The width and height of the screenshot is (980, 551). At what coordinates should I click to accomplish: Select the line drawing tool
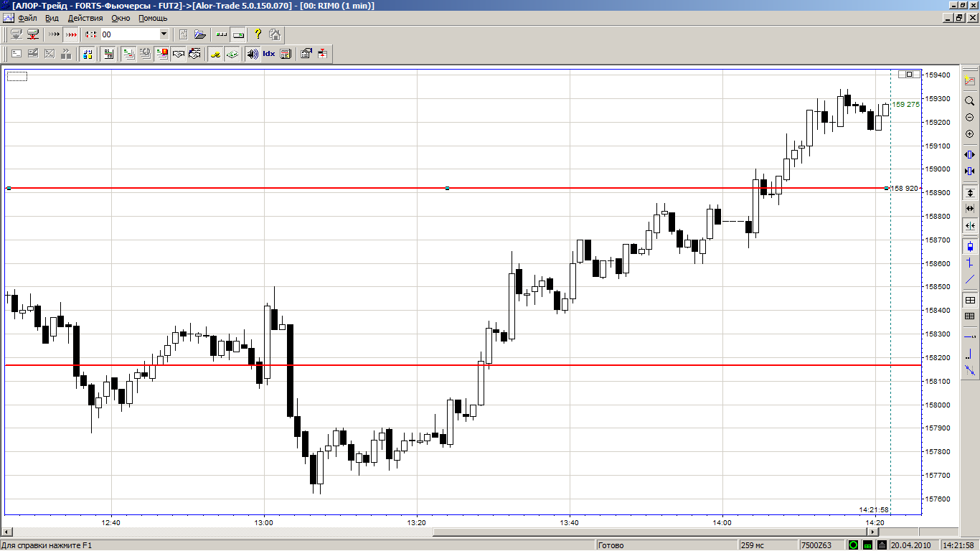[x=970, y=280]
